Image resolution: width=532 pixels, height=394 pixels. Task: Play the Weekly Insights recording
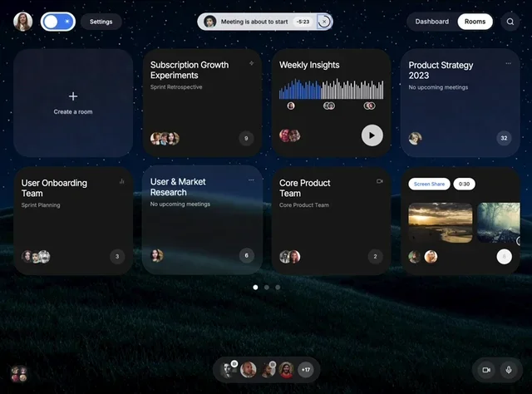(372, 135)
